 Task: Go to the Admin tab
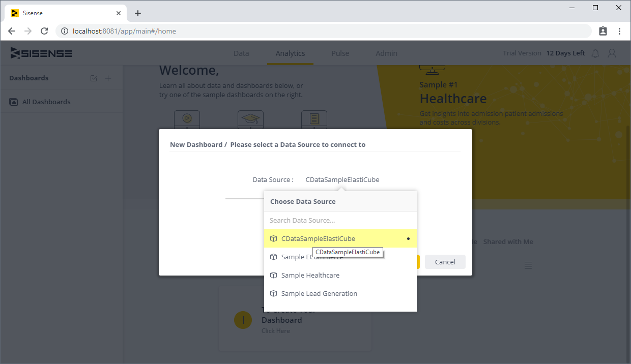point(386,53)
